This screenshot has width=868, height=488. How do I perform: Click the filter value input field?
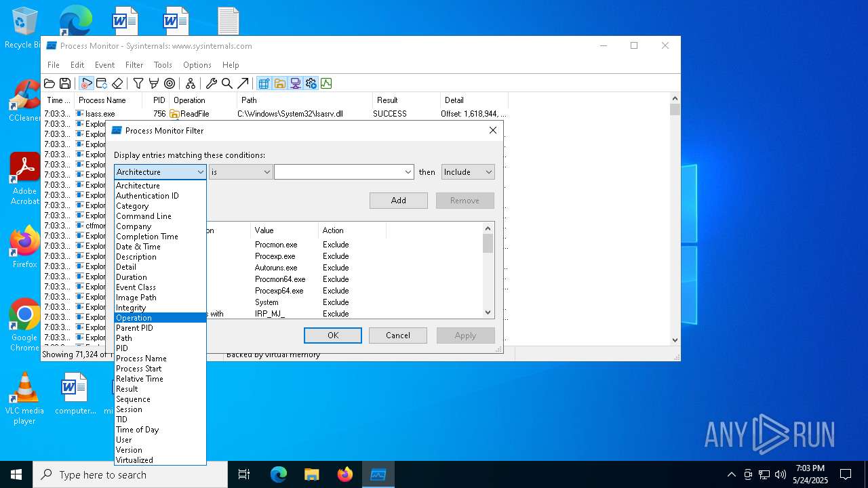click(x=338, y=172)
